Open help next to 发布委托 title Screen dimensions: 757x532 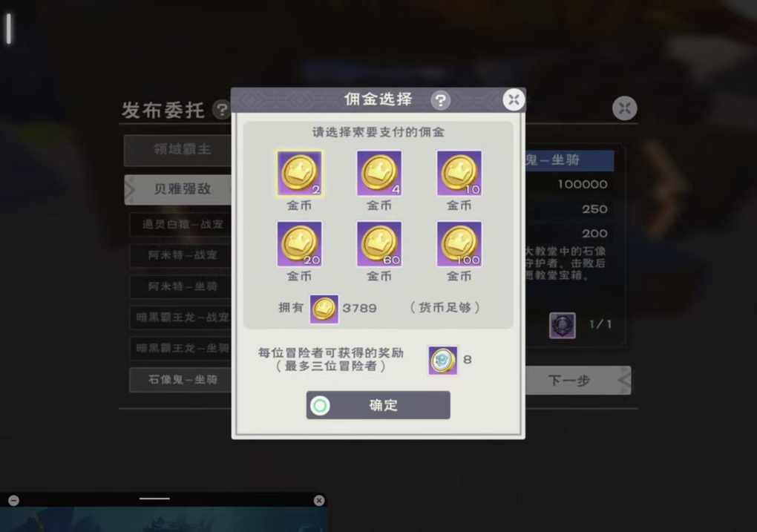pos(222,110)
